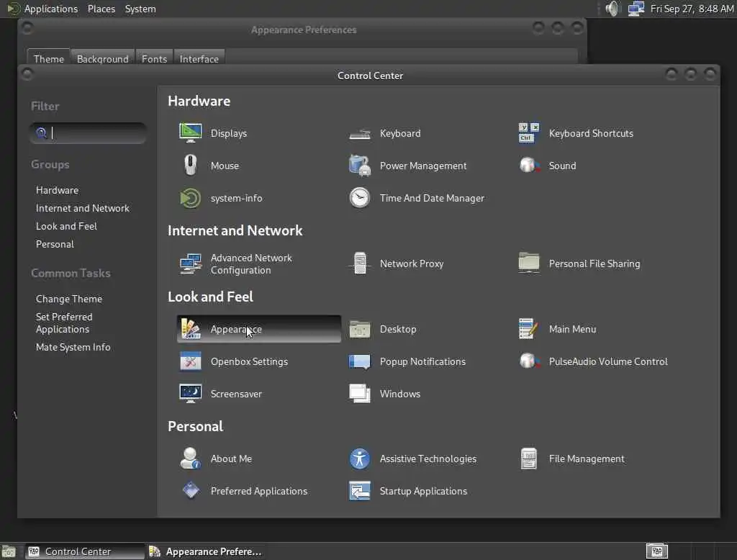This screenshot has height=560, width=737.
Task: Click Set Preferred Applications task
Action: [x=64, y=322]
